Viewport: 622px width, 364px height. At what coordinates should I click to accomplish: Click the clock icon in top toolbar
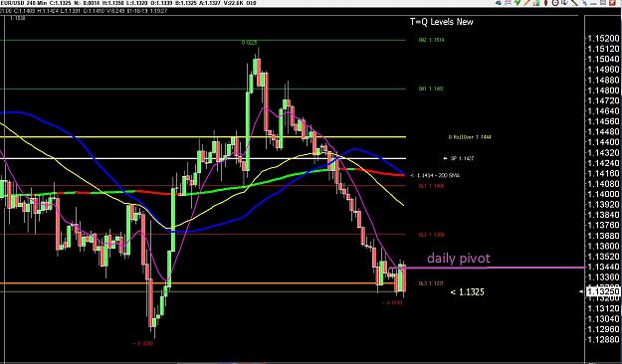[x=555, y=3]
